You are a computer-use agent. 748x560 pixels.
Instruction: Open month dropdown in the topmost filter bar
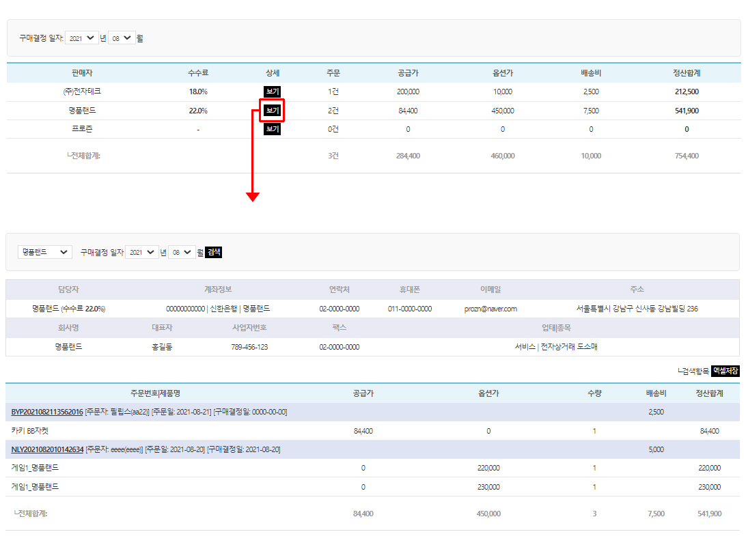[x=120, y=39]
